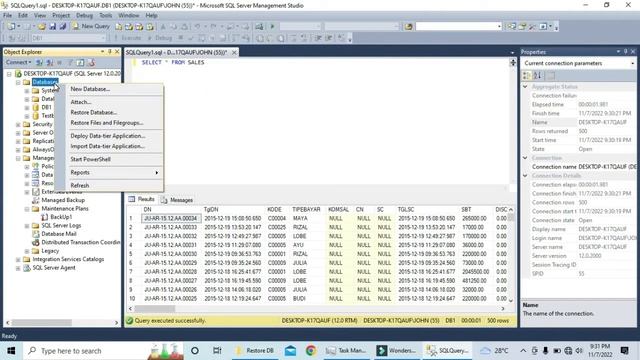Click the Debug button in the SQL toolbar

(160, 38)
